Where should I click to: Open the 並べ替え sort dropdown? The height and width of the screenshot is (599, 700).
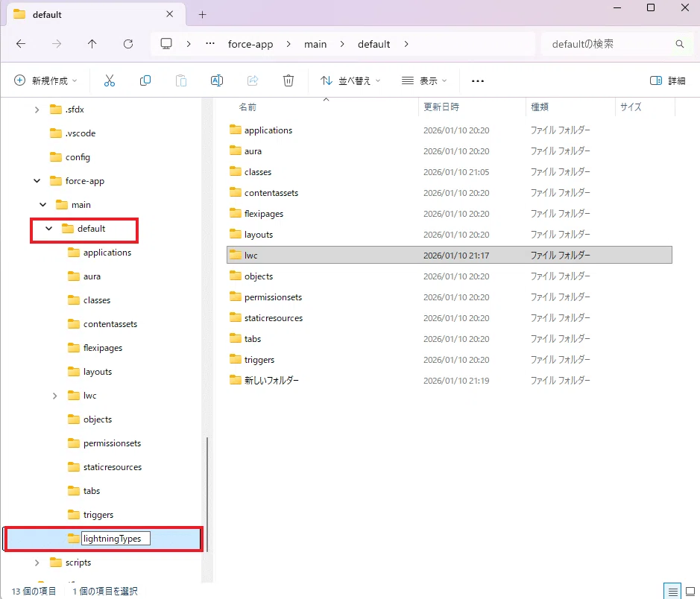pos(350,80)
